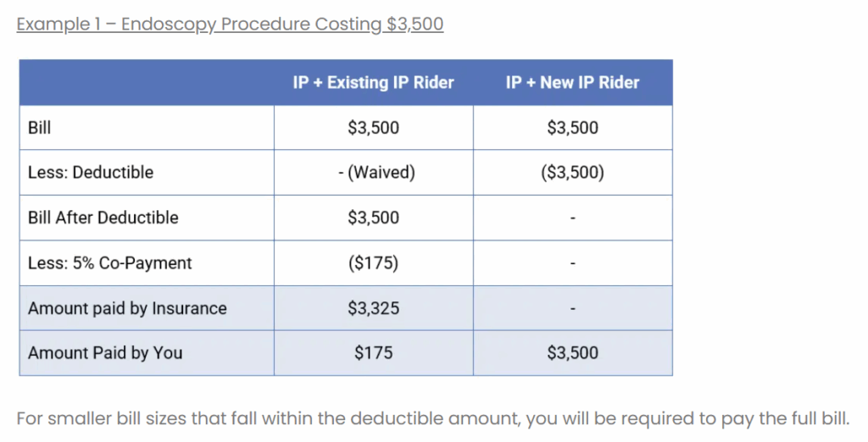868x442 pixels.
Task: Click the "($175)" co-payment cell
Action: pos(373,262)
